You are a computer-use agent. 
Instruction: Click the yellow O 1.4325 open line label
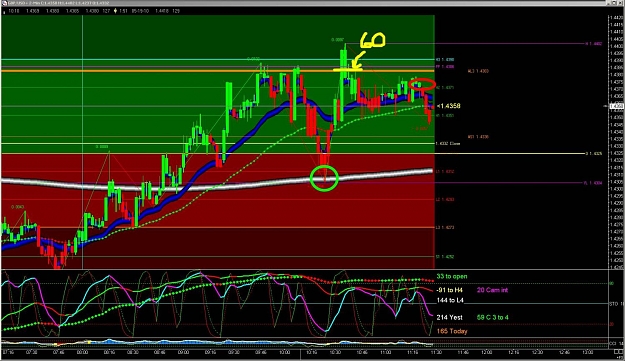coord(594,153)
